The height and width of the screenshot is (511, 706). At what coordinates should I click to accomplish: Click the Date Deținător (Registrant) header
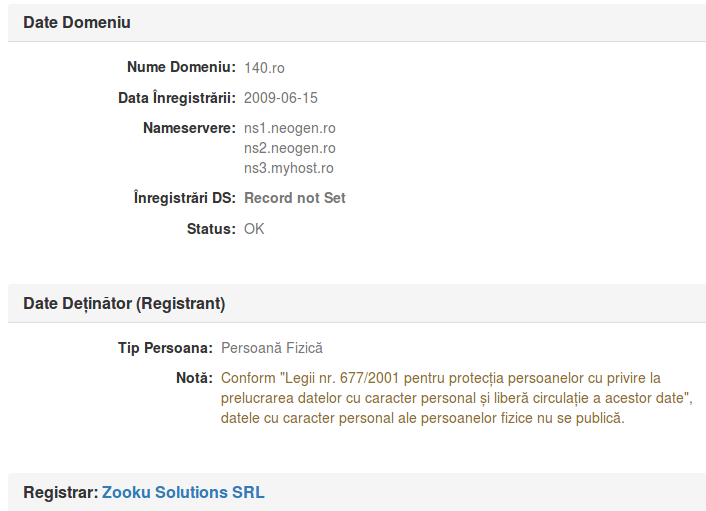tap(124, 303)
